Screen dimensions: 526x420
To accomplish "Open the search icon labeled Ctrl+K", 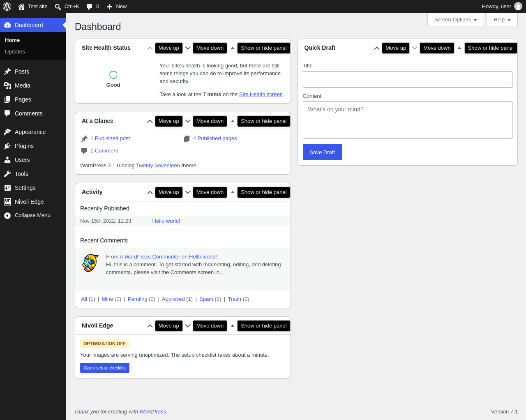I will (x=58, y=7).
